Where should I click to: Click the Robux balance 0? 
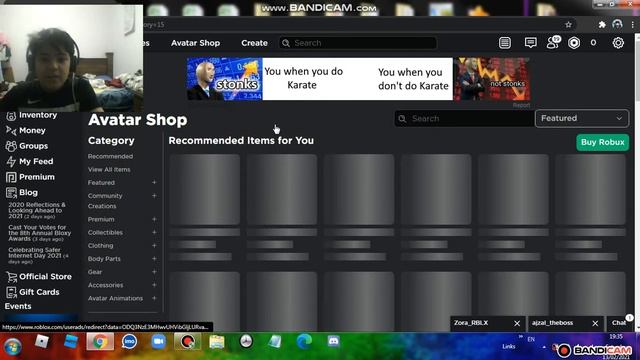click(x=593, y=43)
